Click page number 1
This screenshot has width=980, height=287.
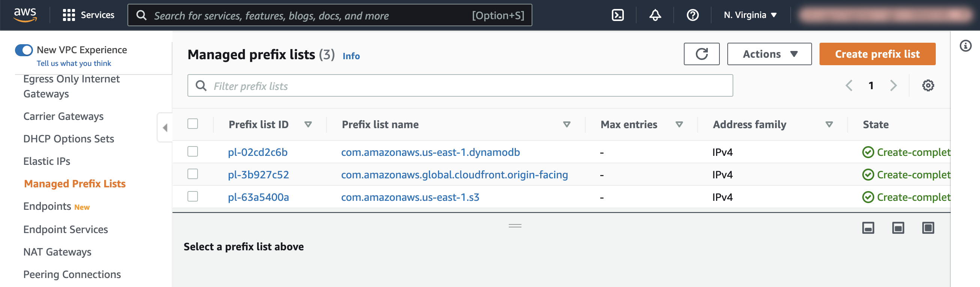pyautogui.click(x=871, y=85)
